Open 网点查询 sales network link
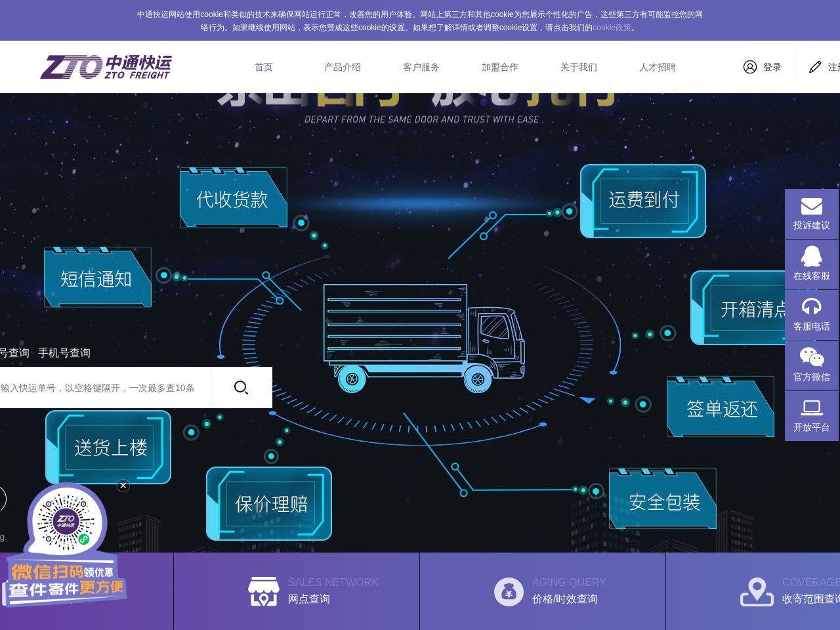Viewport: 840px width, 630px height. coord(309,598)
